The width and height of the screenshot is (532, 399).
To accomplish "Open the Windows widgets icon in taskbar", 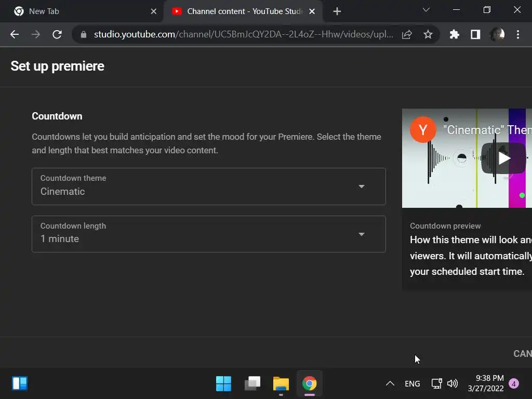I will [x=20, y=383].
